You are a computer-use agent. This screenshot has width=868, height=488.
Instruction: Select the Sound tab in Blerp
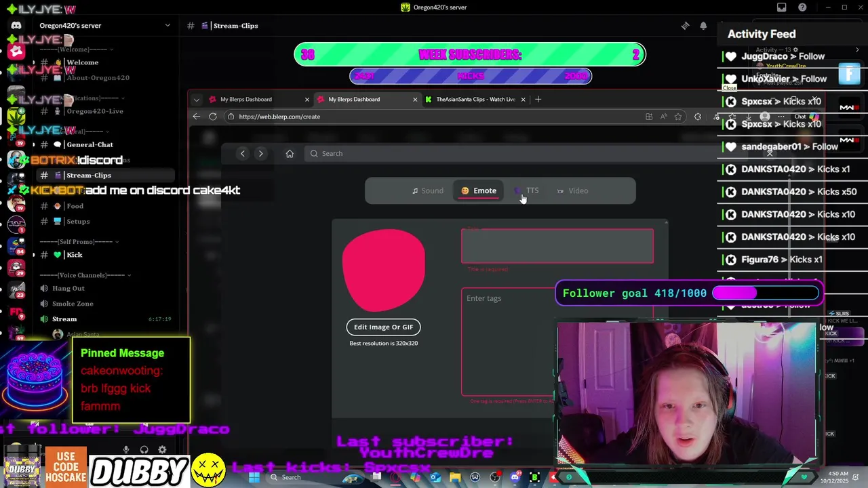428,191
